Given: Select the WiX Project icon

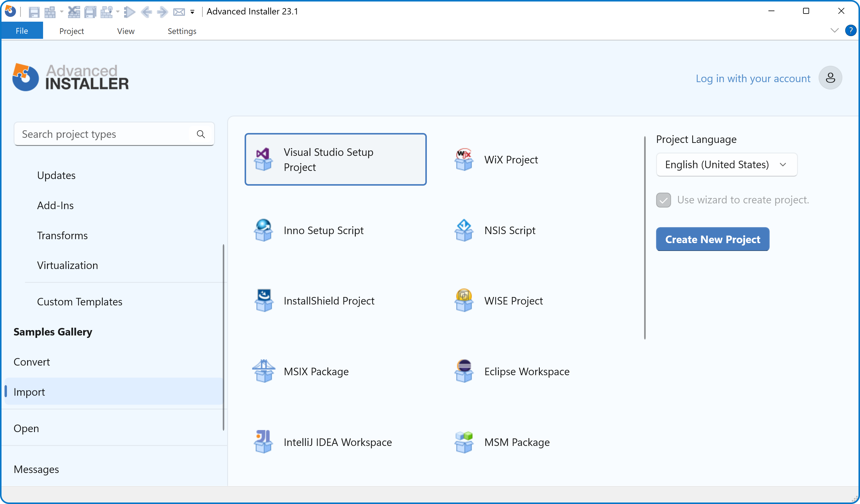Looking at the screenshot, I should 464,159.
